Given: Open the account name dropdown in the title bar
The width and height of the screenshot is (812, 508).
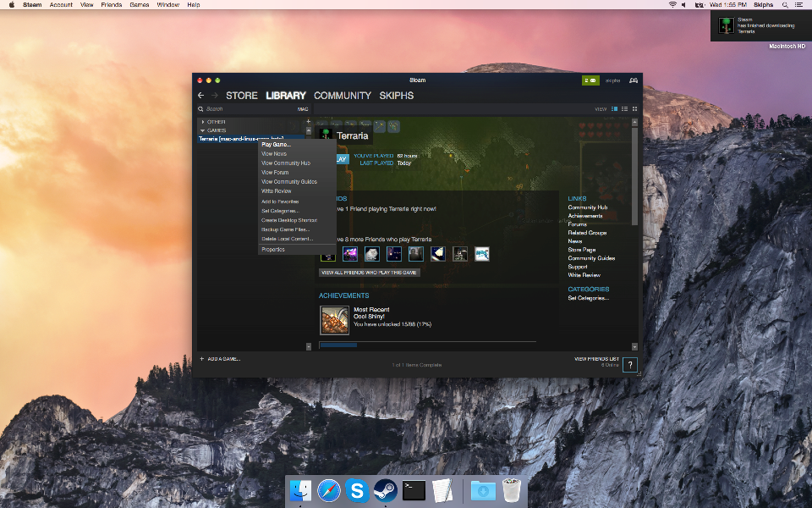Looking at the screenshot, I should [613, 80].
